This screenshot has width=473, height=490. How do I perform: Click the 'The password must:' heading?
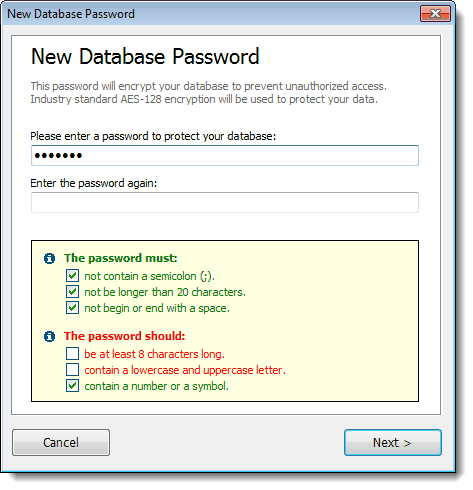tap(121, 258)
